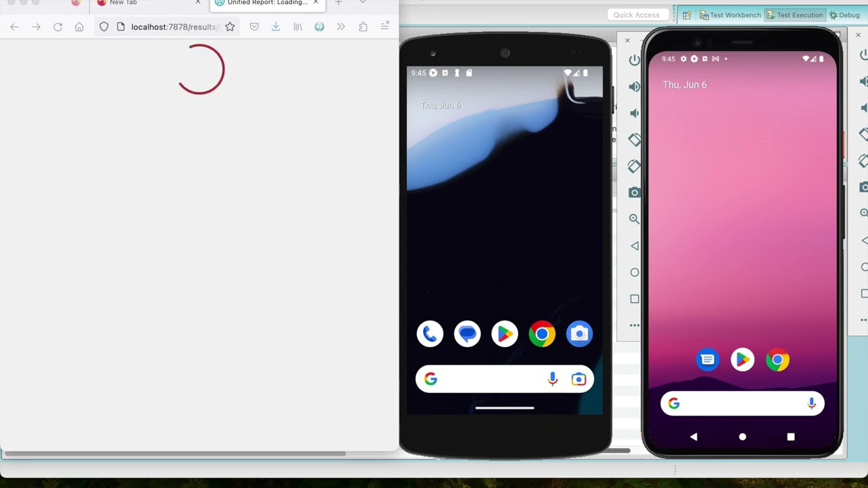Click the Firefox forward arrow
868x488 pixels.
coord(36,26)
